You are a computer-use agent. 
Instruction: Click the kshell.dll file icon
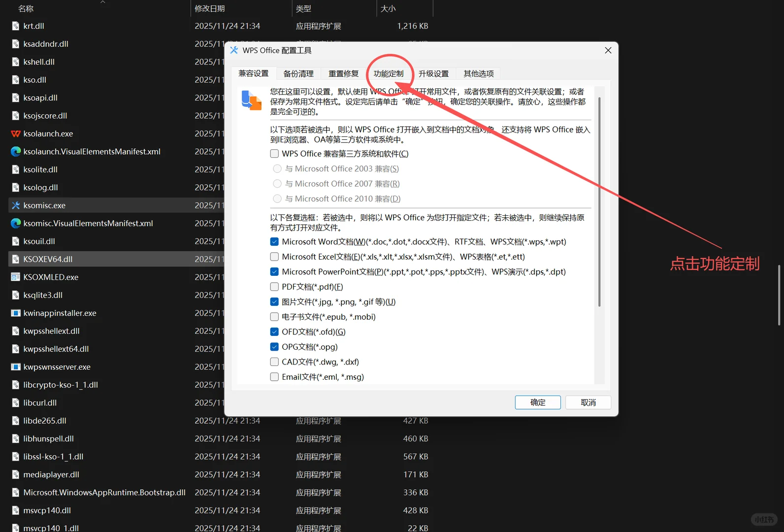(x=16, y=62)
